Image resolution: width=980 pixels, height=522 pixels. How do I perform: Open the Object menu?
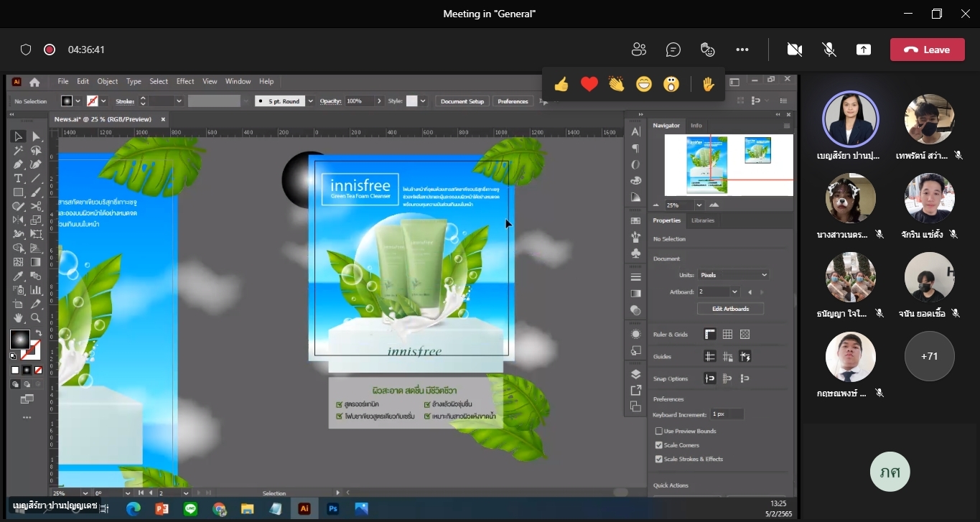[x=108, y=82]
